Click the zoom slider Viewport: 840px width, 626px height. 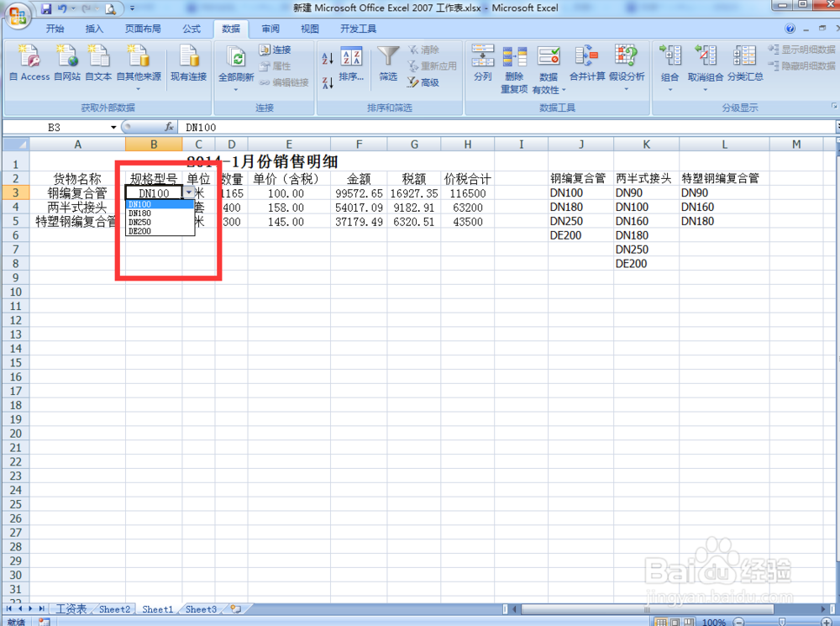pos(781,622)
